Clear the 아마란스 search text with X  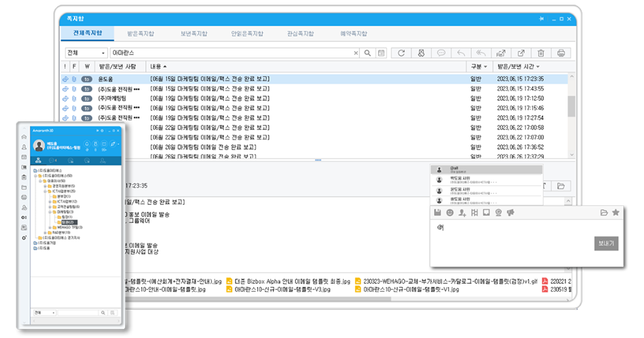click(x=355, y=53)
